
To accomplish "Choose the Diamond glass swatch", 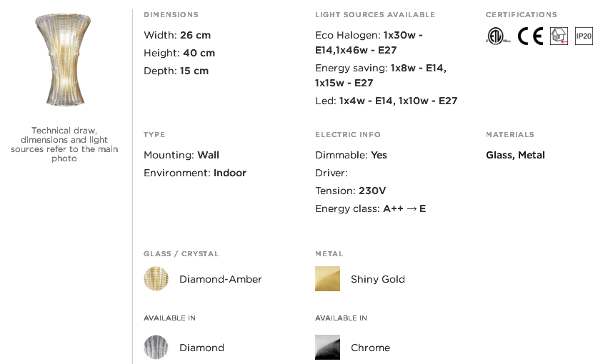I will coord(156,348).
